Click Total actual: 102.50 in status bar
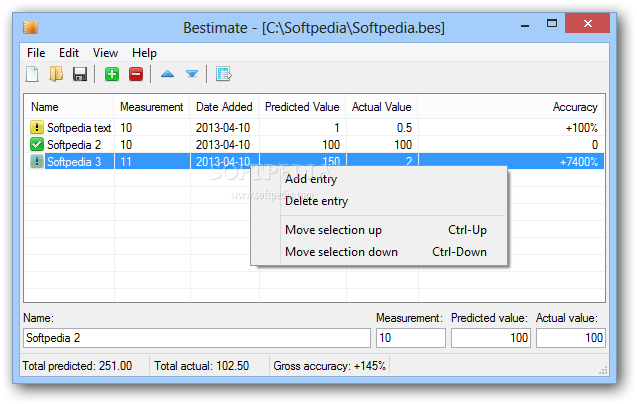The width and height of the screenshot is (637, 404). click(202, 366)
